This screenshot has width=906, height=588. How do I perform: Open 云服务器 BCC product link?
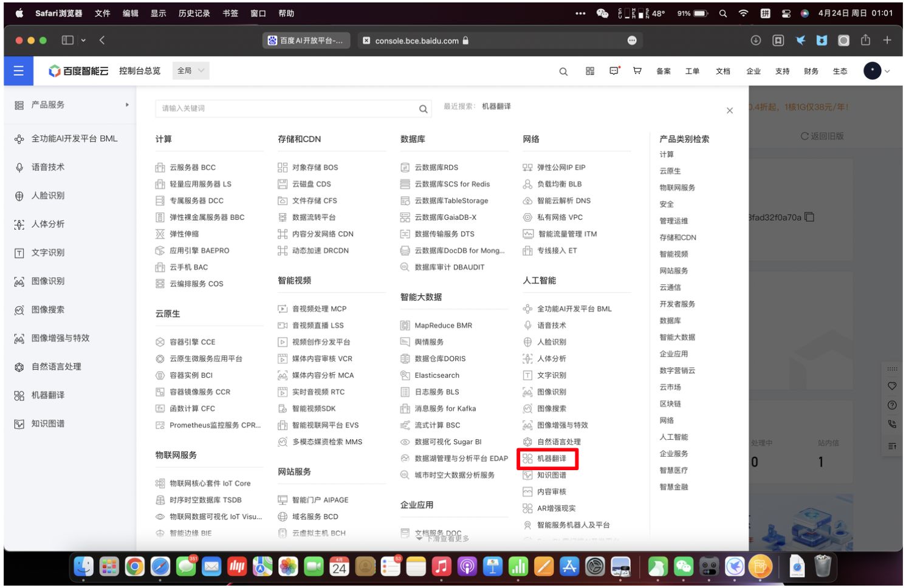(193, 168)
